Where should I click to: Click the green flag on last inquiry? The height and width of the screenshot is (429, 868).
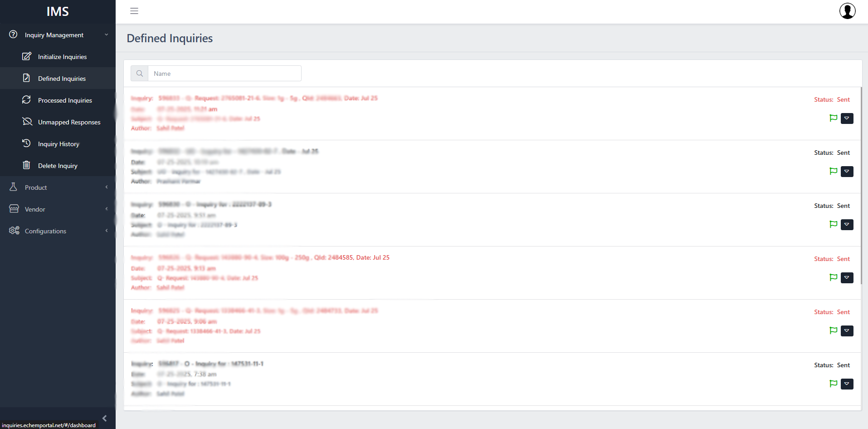tap(833, 384)
